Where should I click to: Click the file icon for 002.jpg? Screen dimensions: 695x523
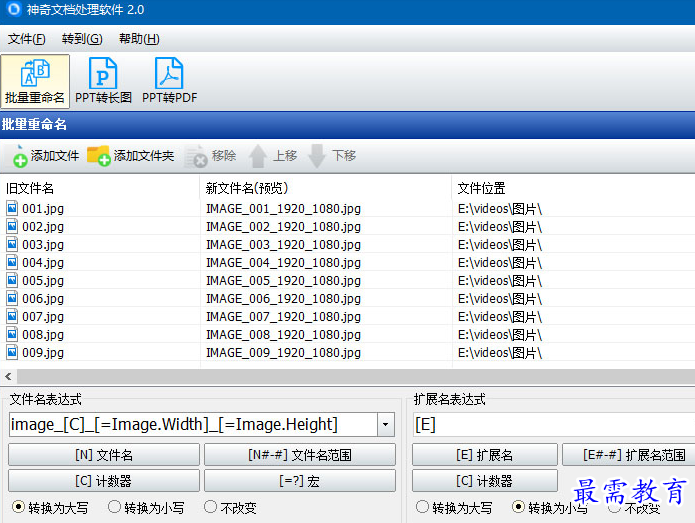coord(12,226)
